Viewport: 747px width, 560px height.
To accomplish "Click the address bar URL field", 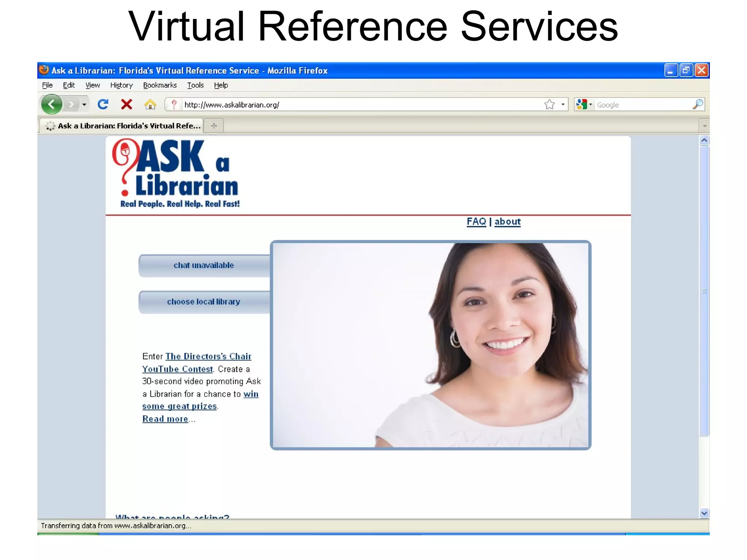I will 362,105.
